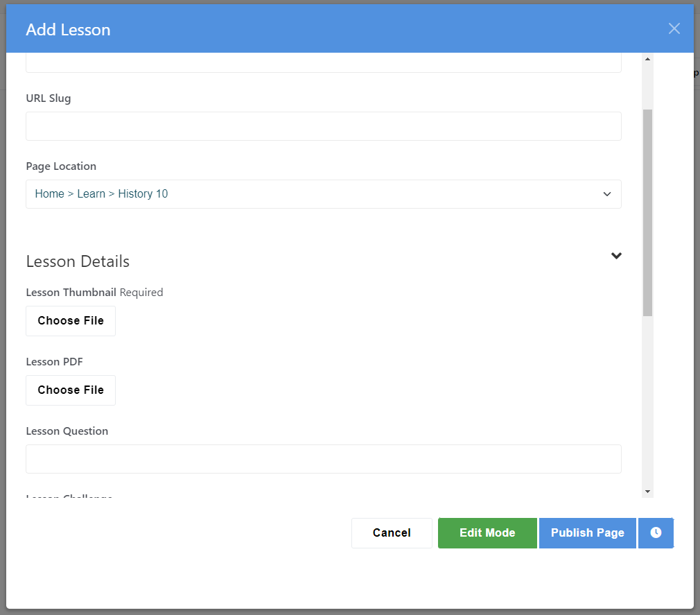
Task: Click the clock icon to schedule publishing
Action: pyautogui.click(x=656, y=532)
